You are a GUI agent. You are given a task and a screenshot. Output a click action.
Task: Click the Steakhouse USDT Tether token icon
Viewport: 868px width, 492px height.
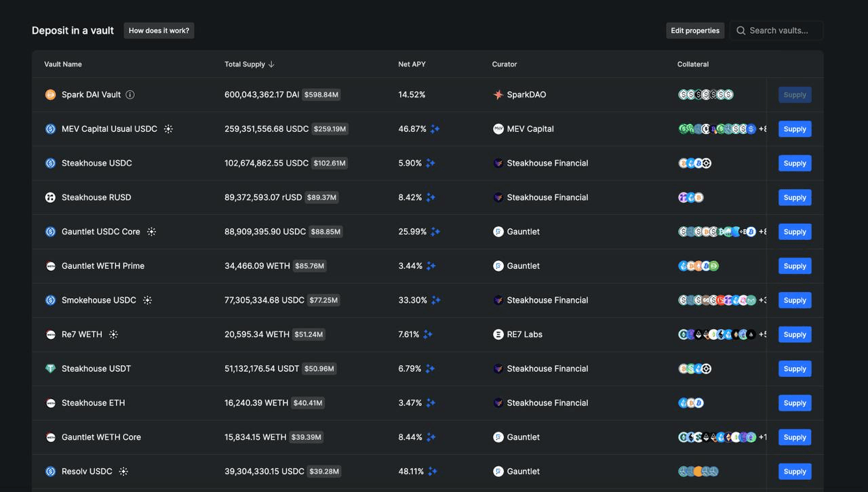click(50, 369)
